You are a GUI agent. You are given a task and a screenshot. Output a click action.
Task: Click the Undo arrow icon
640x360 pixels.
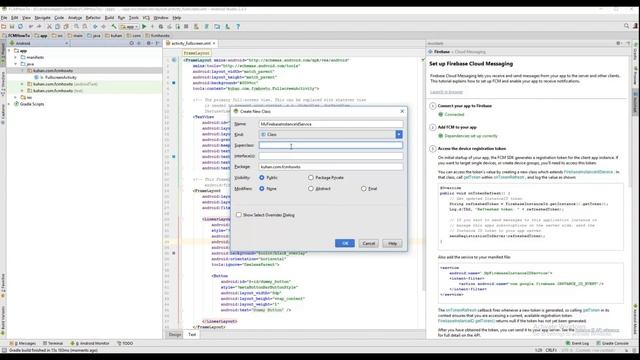coord(31,27)
